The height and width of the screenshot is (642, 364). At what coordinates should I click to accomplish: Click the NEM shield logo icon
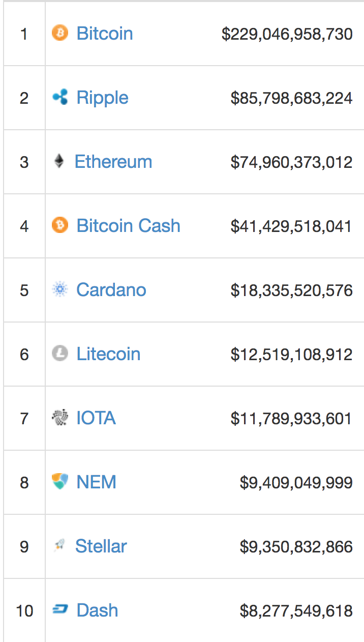click(60, 482)
